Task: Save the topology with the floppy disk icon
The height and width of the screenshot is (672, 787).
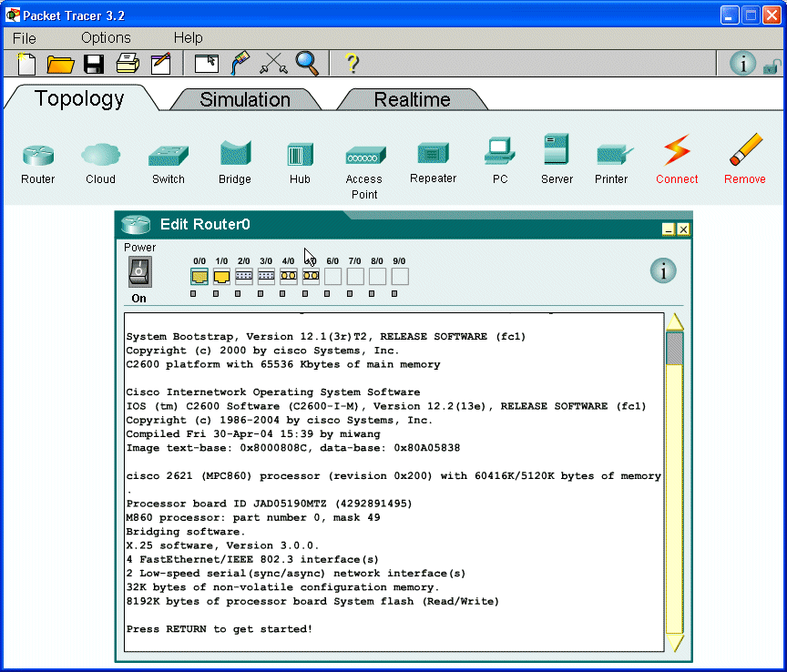Action: tap(94, 65)
